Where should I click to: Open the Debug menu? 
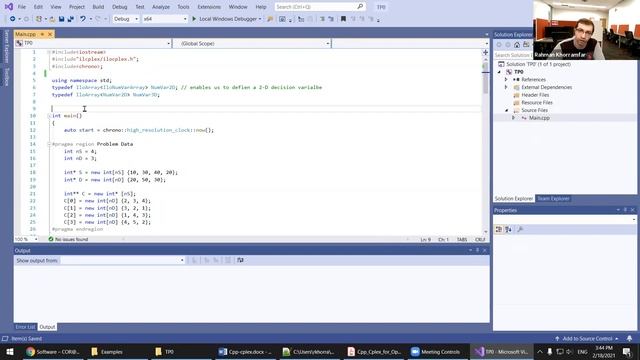(120, 7)
